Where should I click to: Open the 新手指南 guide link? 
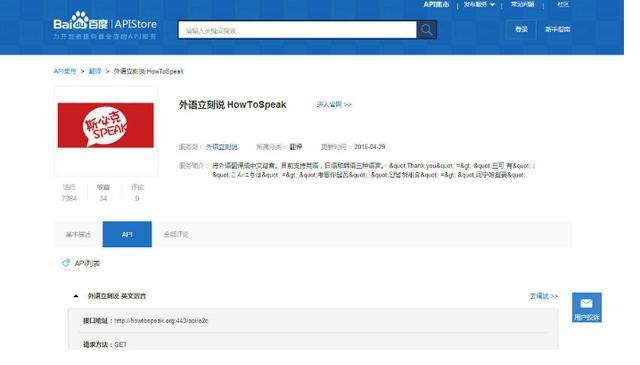click(558, 29)
